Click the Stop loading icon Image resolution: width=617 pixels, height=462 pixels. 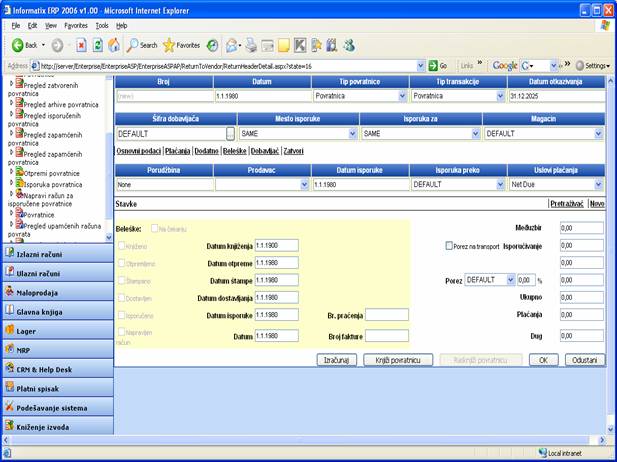pos(81,46)
